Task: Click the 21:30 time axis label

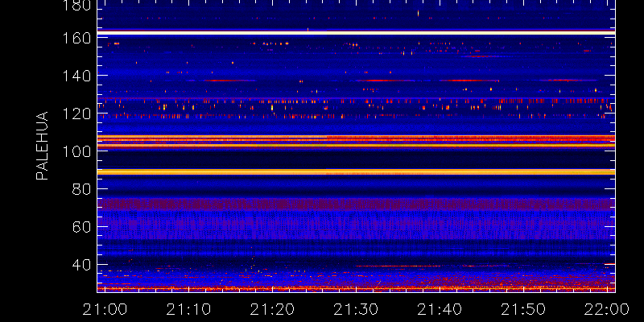Action: tap(356, 309)
